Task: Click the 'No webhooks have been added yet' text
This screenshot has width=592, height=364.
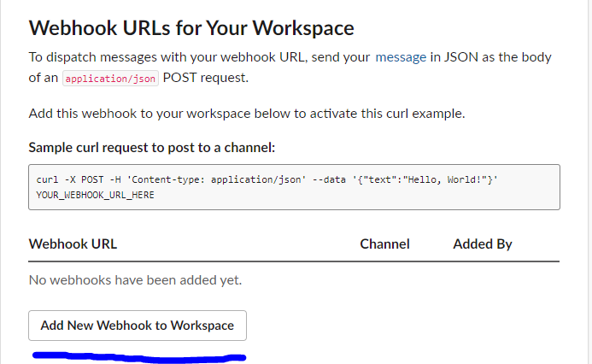Action: 135,280
